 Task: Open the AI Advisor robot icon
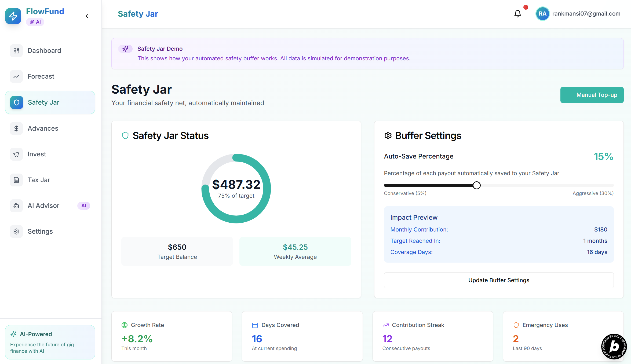pyautogui.click(x=16, y=206)
